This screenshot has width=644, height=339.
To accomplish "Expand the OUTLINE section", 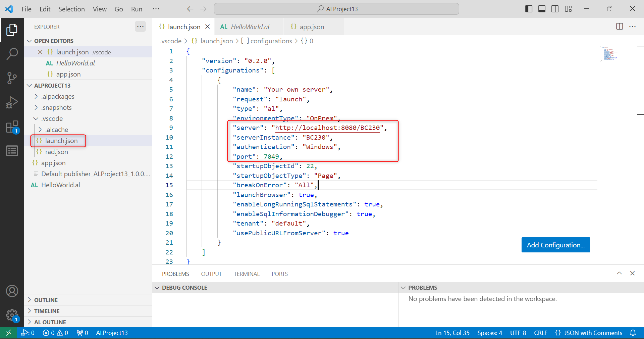I will pyautogui.click(x=46, y=300).
